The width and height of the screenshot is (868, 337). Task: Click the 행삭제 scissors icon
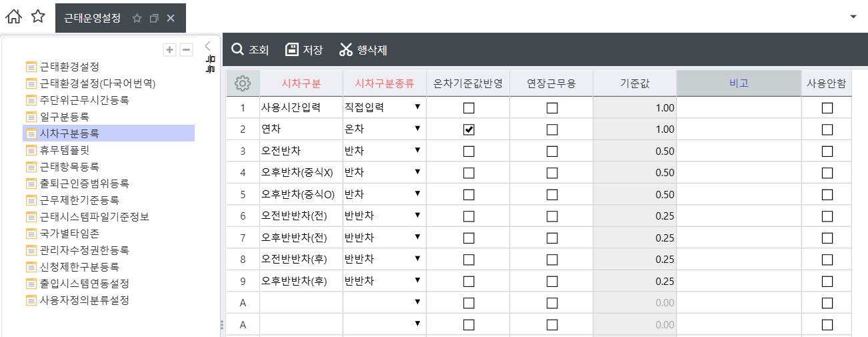point(345,49)
